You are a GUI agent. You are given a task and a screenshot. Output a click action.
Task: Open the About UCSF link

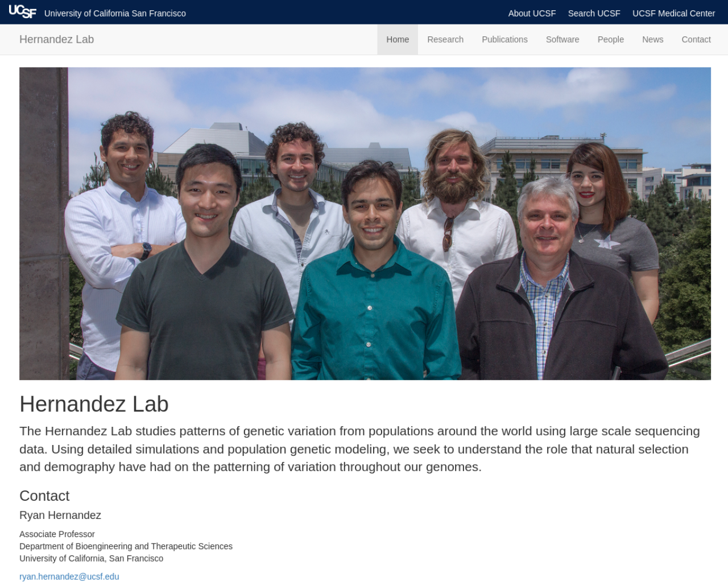pyautogui.click(x=532, y=13)
